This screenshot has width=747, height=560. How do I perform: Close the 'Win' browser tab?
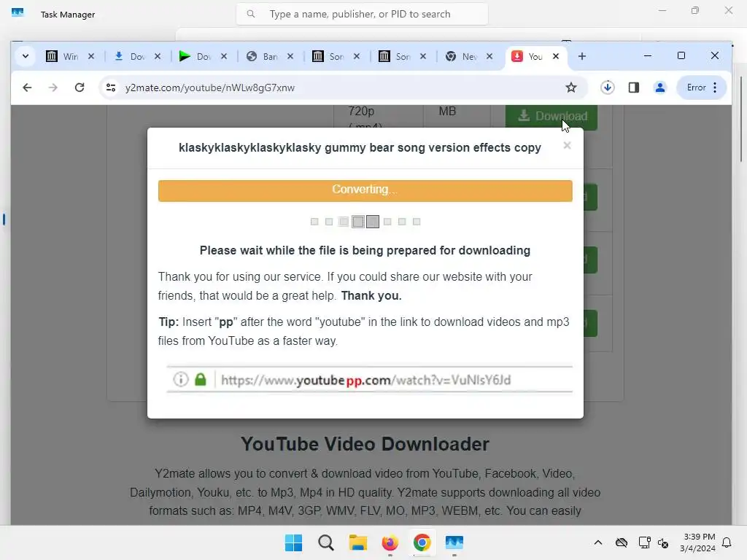pos(91,56)
